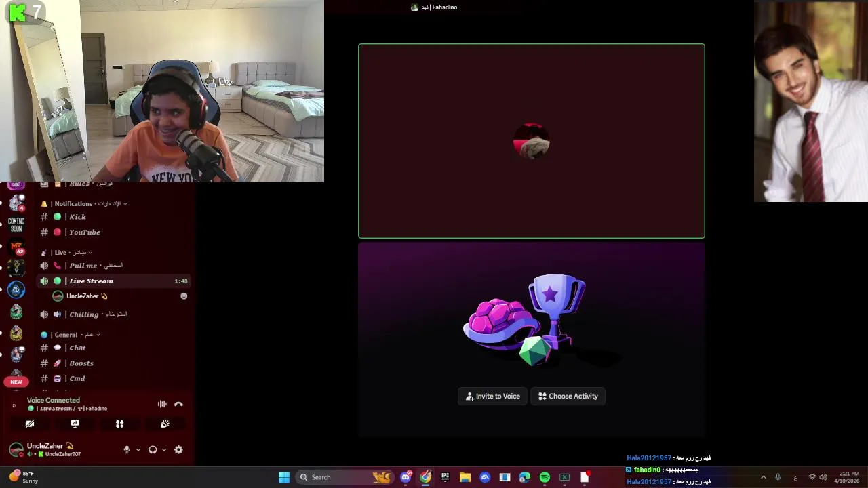Open the Windows Start menu

[284, 477]
